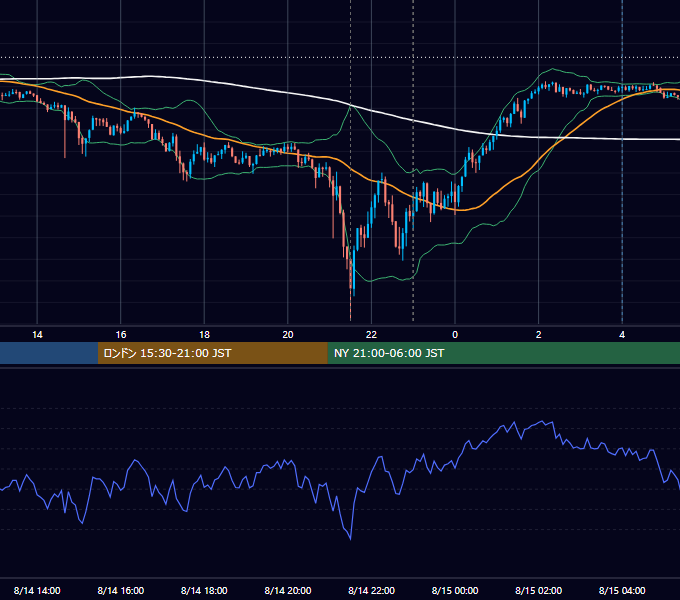This screenshot has width=680, height=600.
Task: Click hour label 16 under the price chart
Action: pyautogui.click(x=121, y=335)
